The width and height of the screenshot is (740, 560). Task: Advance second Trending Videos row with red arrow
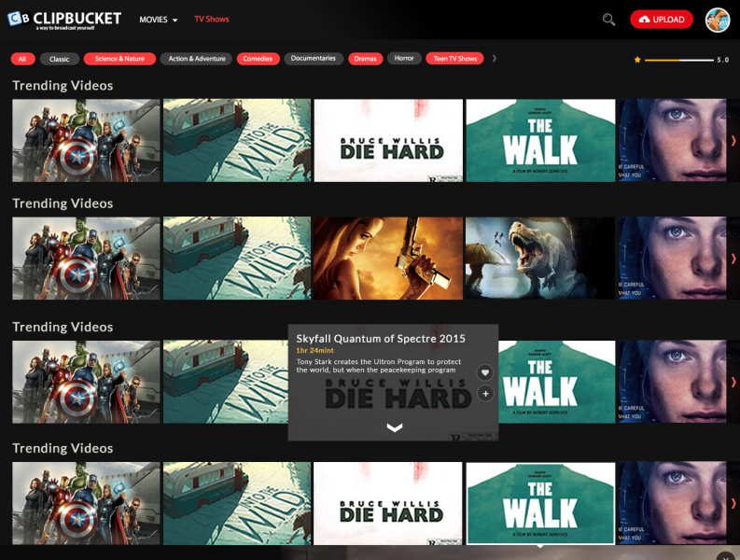[733, 259]
